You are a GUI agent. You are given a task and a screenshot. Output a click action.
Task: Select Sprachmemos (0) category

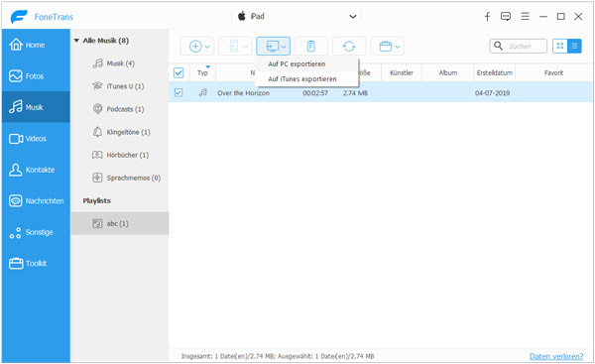(x=120, y=178)
